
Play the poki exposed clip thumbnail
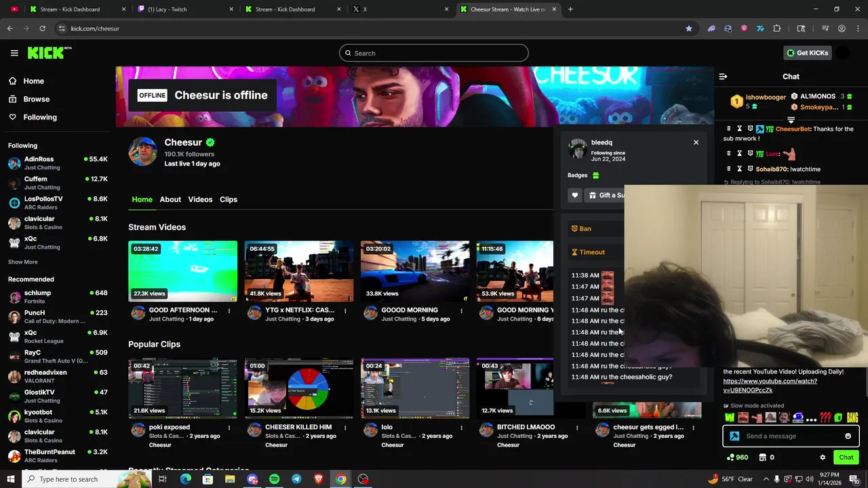[x=183, y=388]
